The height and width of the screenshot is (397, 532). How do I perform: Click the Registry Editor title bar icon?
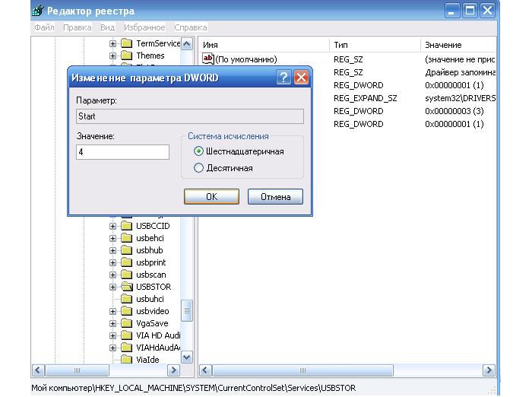coord(37,11)
